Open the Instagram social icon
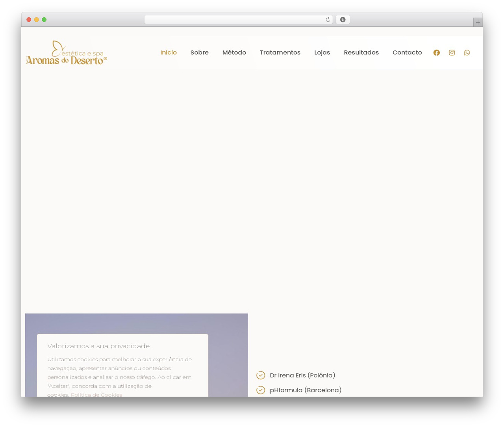 (452, 53)
